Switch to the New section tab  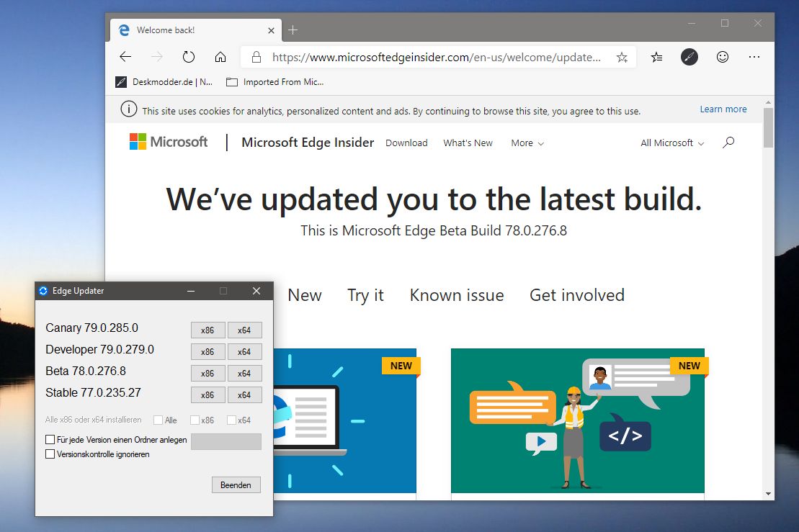[x=305, y=295]
